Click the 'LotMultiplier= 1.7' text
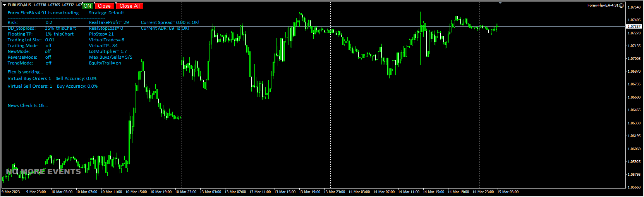 [x=108, y=51]
